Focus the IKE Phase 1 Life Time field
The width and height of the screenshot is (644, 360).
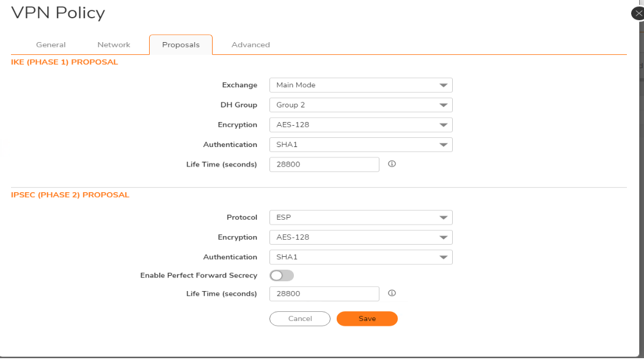coord(324,164)
